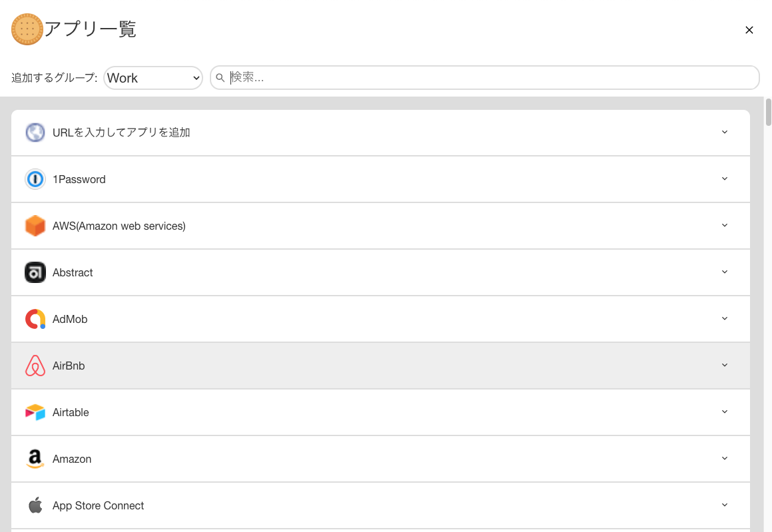Select the AWS(Amazon web services) label

[119, 226]
